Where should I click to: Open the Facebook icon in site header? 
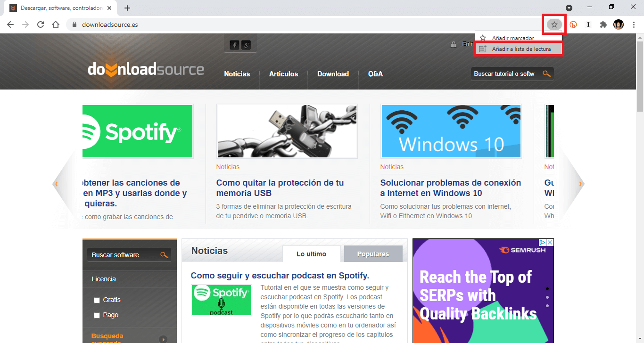(234, 45)
